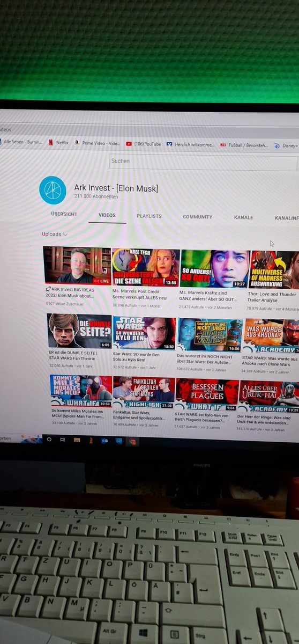Click title 'STAR WARS: Was wurde aus Ahsoka nach Clone Wars'
Viewport: 299px width, 644px height.
click(270, 361)
